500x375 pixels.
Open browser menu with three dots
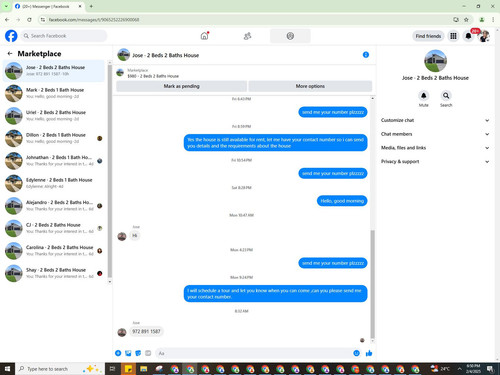tap(493, 20)
